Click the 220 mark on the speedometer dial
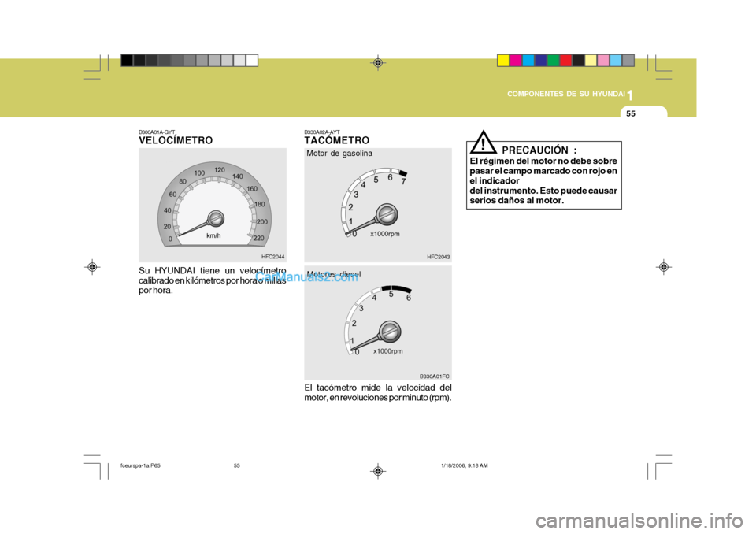This screenshot has width=756, height=534. (x=258, y=239)
